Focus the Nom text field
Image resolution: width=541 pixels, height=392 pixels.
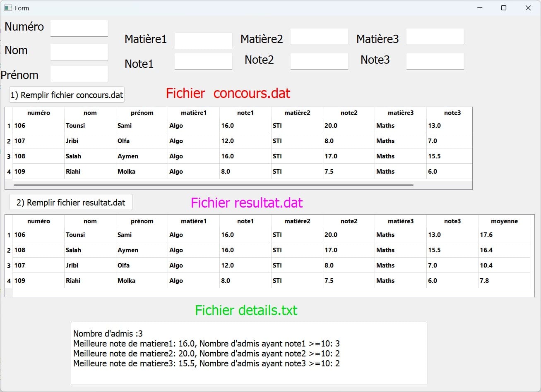point(79,52)
